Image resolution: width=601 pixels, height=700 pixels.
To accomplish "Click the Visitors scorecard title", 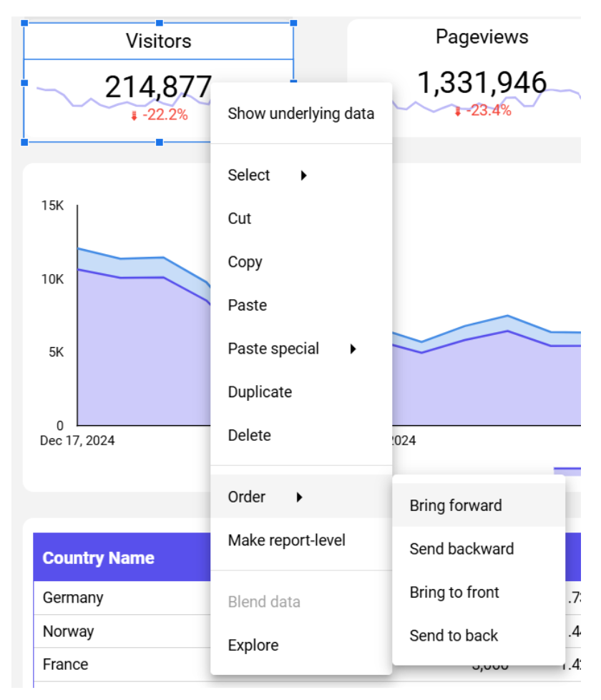I will coord(159,41).
